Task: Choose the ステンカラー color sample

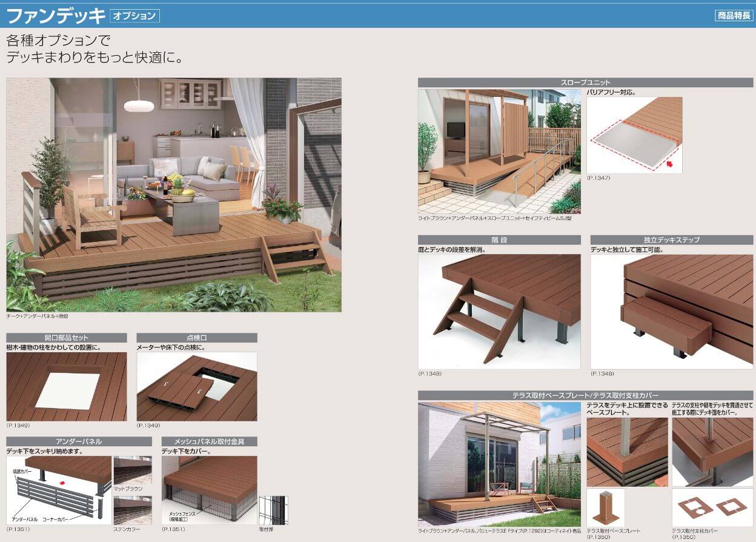Action: coord(132,509)
